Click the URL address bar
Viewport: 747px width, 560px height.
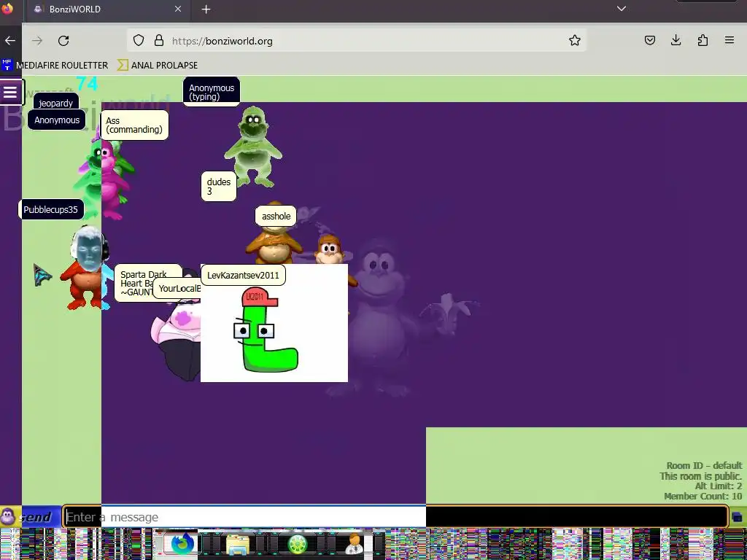tap(356, 41)
